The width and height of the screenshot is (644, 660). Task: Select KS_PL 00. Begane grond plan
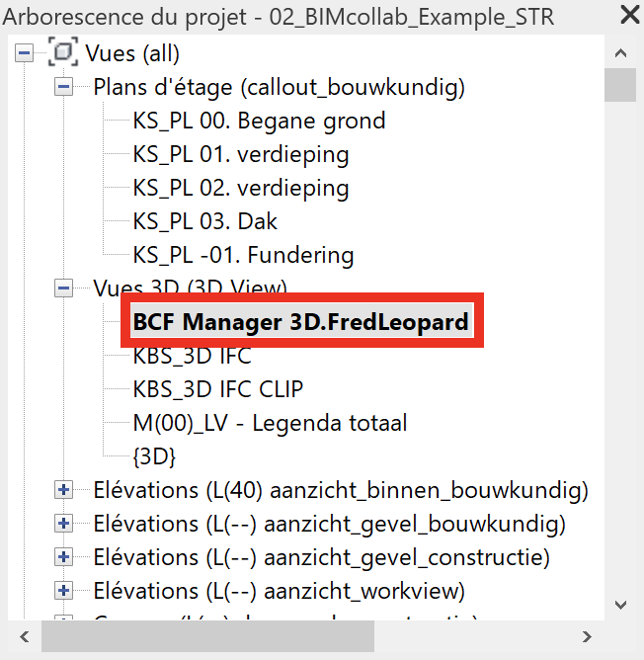click(x=259, y=121)
